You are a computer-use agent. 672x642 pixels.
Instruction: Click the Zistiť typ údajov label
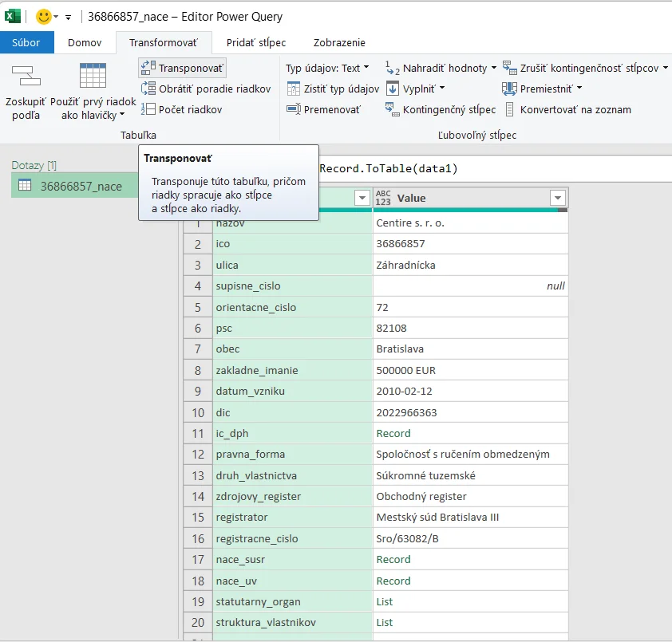342,89
